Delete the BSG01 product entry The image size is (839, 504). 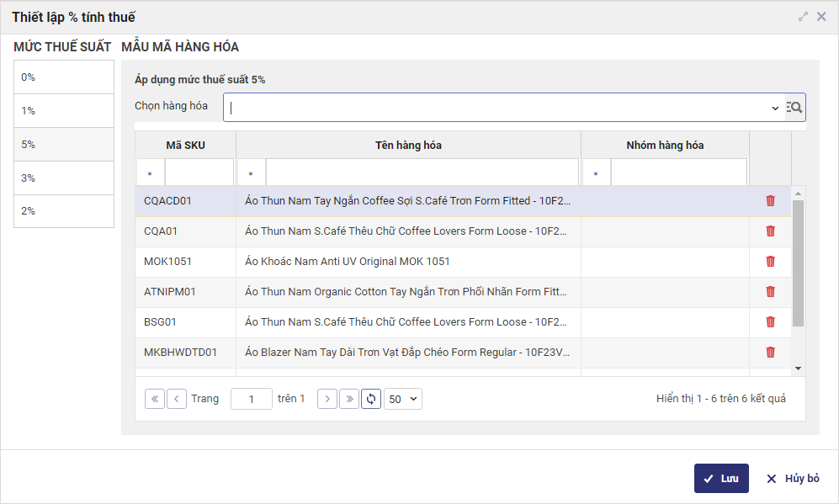tap(770, 322)
